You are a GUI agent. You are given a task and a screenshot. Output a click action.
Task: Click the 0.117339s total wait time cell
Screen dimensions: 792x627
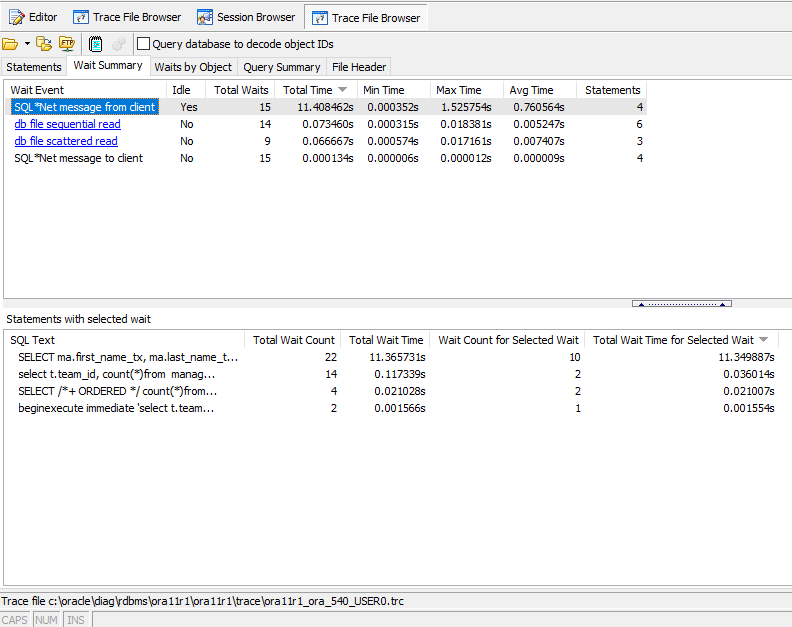(x=400, y=374)
